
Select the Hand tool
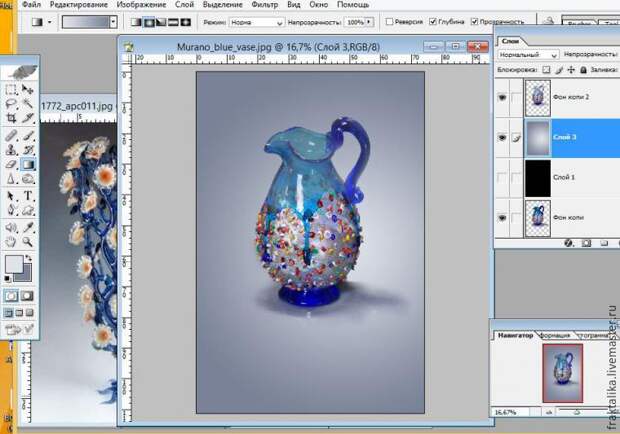point(11,242)
